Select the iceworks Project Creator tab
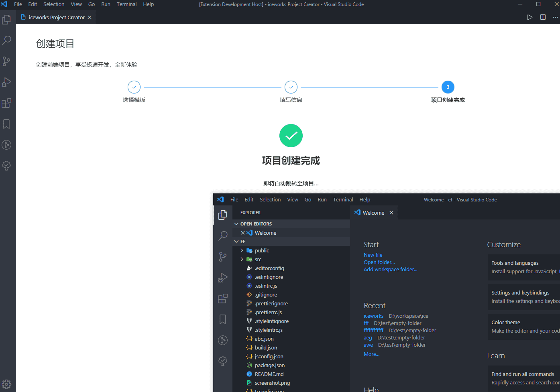Screen dimensions: 560x392 tap(56, 17)
